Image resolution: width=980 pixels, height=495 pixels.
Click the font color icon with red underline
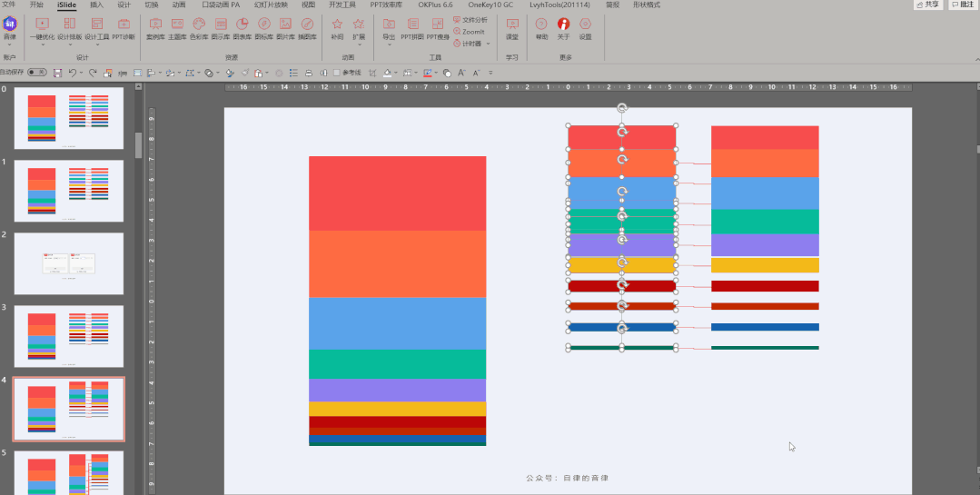[x=428, y=74]
